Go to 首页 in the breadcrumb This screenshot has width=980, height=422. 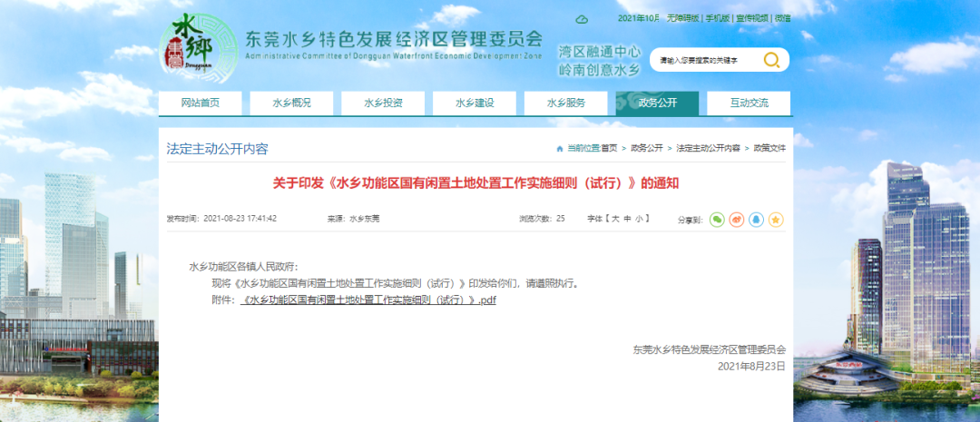610,148
